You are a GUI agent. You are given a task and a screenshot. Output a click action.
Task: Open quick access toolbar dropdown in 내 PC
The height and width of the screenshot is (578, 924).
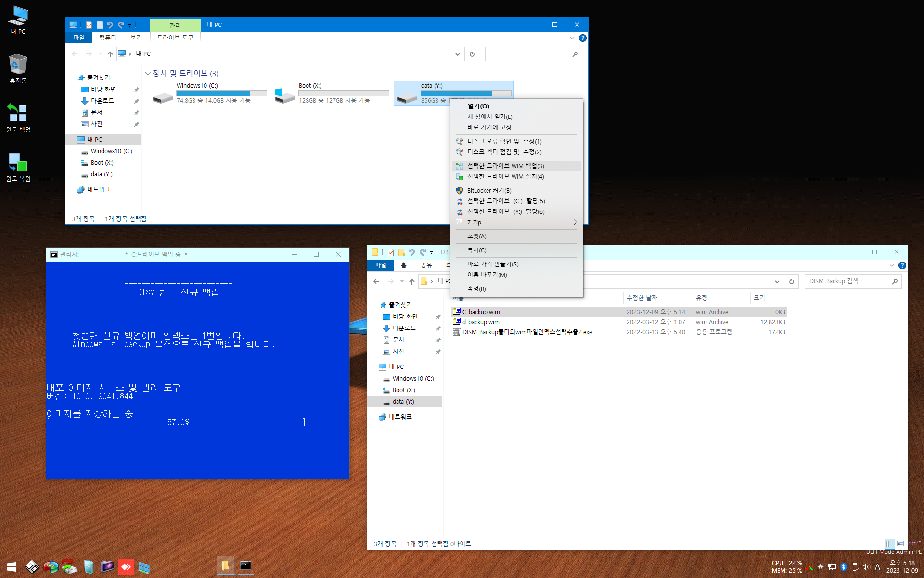point(130,25)
